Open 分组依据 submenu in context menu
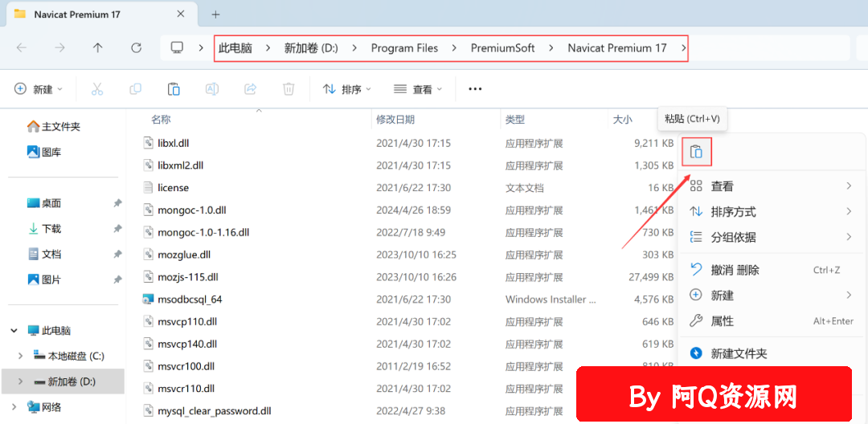The image size is (868, 424). (772, 238)
